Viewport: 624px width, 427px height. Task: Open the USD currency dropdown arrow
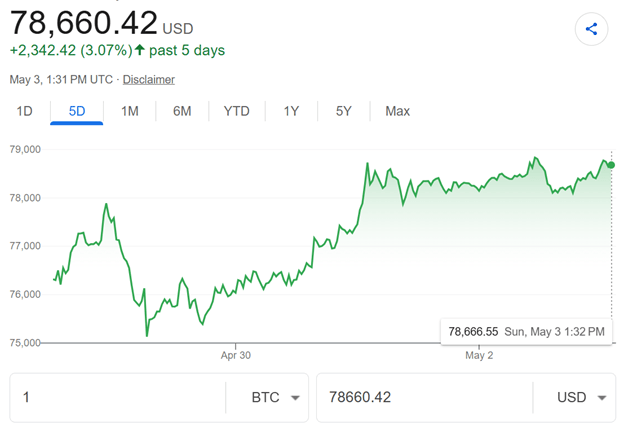[602, 398]
